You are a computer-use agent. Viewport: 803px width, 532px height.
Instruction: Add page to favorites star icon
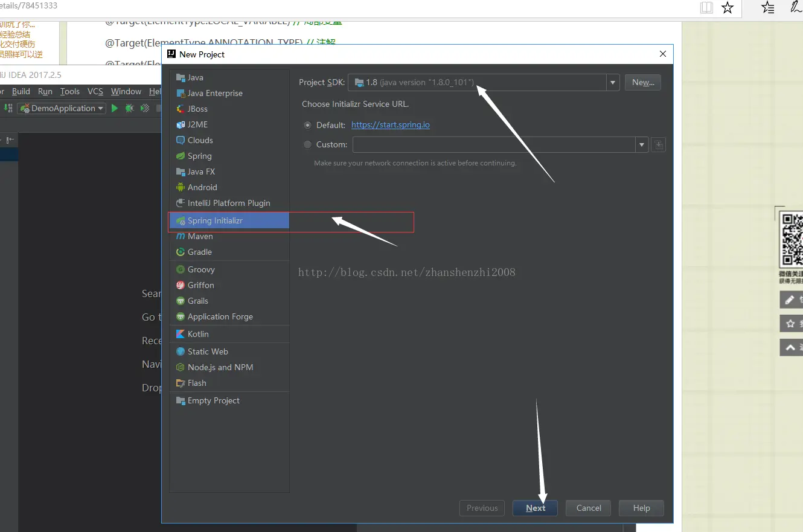[x=728, y=7]
